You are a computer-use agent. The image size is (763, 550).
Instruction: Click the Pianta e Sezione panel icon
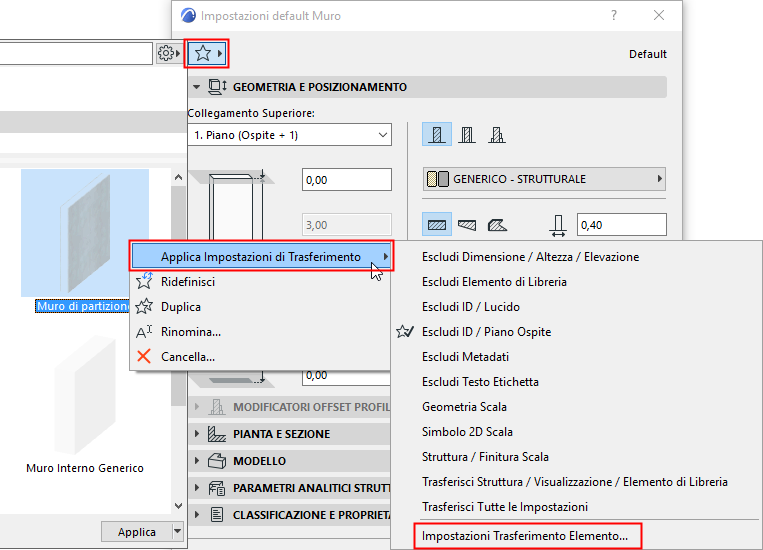pos(217,434)
